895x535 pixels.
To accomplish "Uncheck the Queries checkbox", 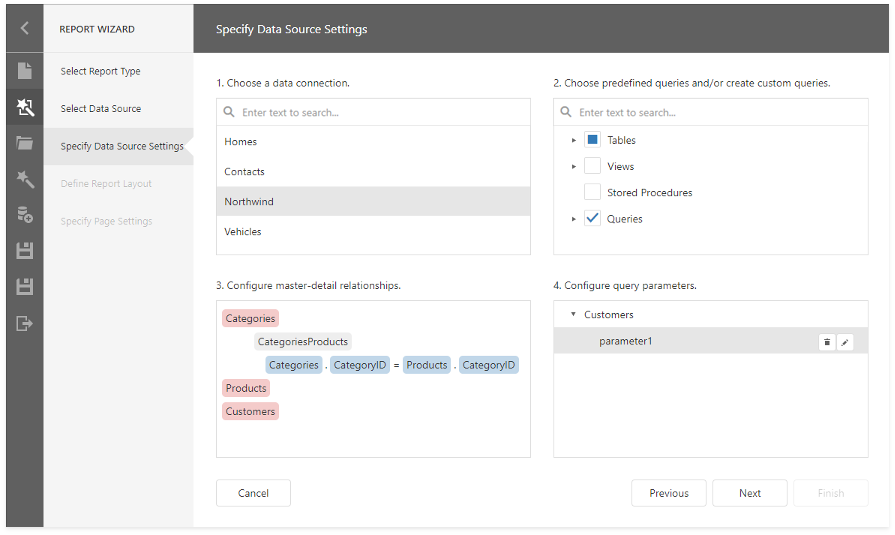I will (592, 219).
